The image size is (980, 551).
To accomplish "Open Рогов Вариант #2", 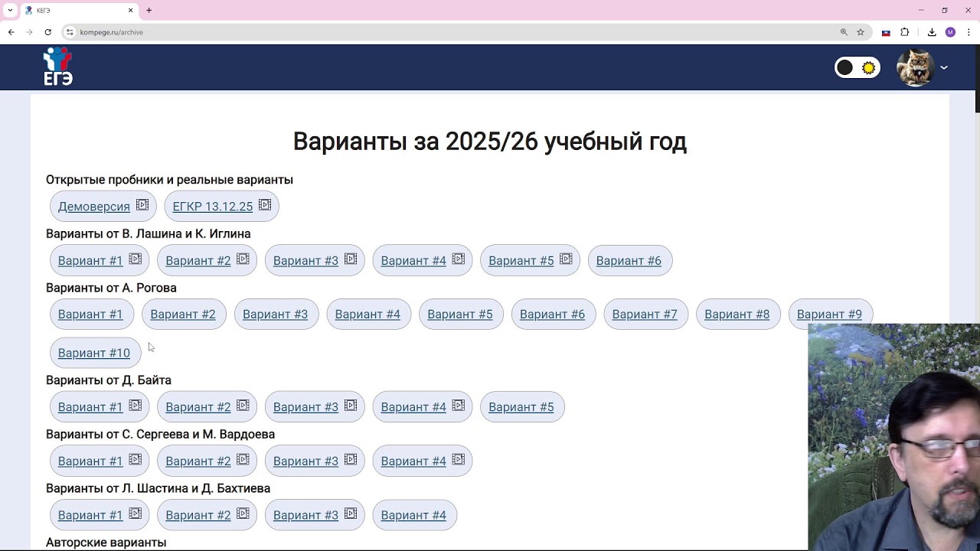I will (x=183, y=315).
